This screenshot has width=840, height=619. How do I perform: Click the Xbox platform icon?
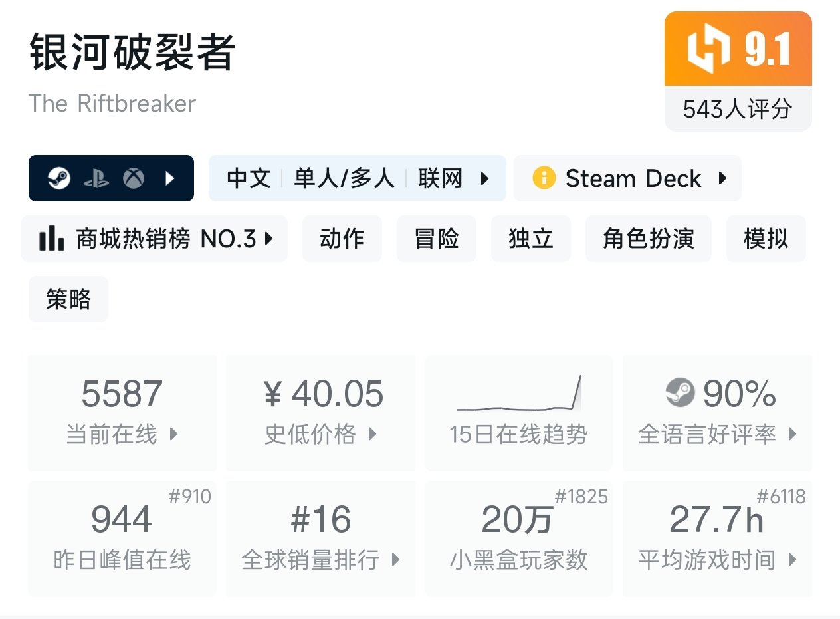coord(134,178)
